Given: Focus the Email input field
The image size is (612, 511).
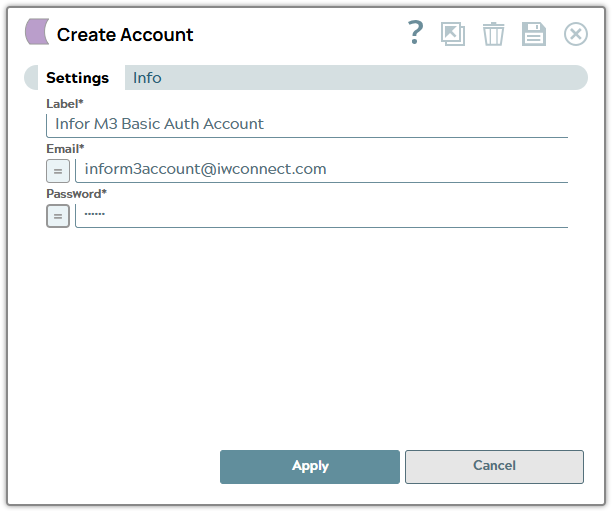Looking at the screenshot, I should tap(322, 170).
